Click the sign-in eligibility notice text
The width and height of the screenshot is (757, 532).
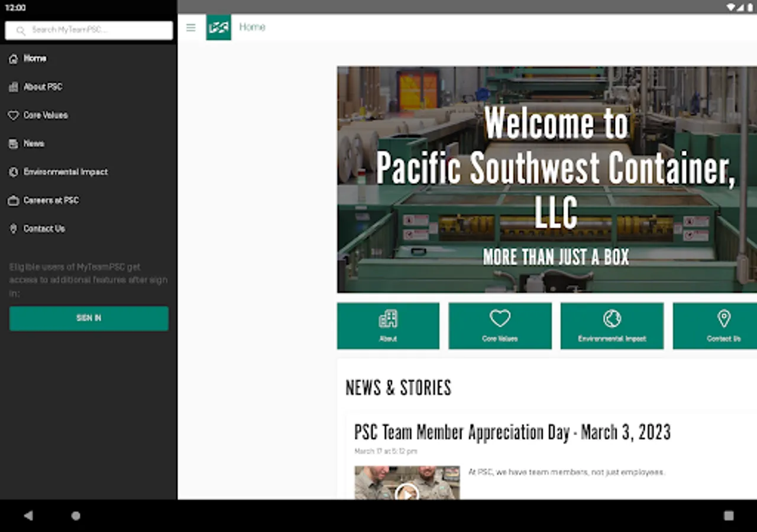89,280
